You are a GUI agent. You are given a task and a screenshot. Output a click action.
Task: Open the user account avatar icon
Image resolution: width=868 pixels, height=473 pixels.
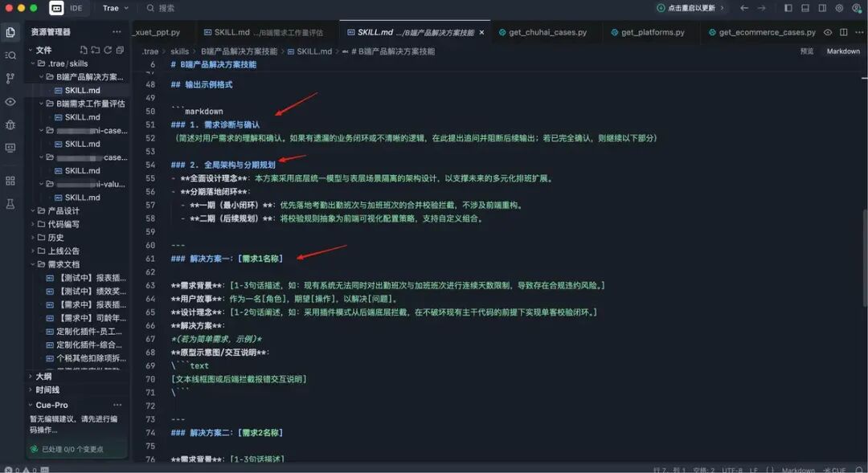[857, 8]
